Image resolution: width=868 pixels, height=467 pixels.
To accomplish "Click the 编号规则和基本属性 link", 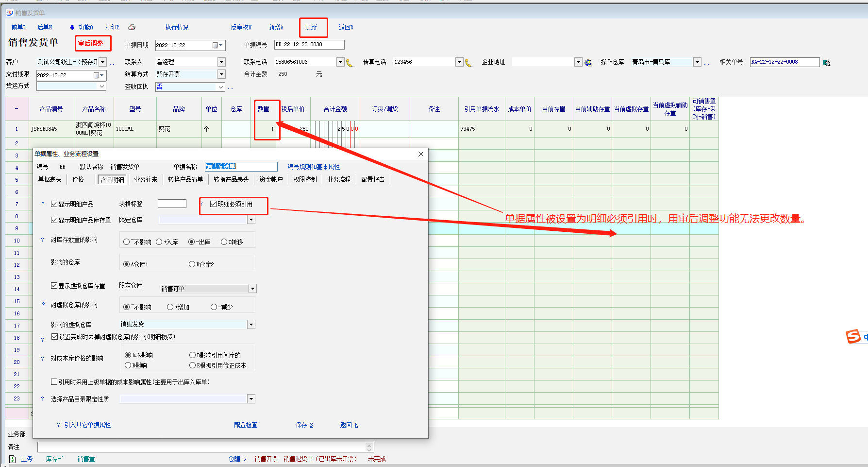I will pyautogui.click(x=314, y=167).
